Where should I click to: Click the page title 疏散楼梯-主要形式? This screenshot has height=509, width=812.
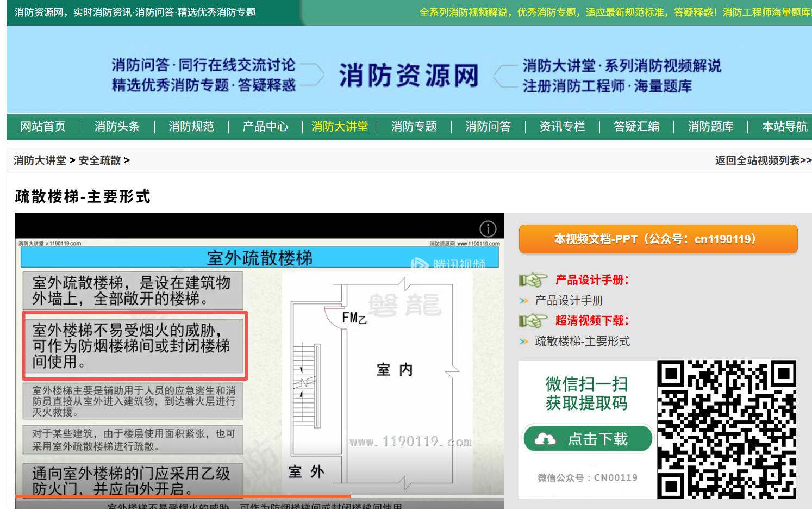click(x=83, y=196)
